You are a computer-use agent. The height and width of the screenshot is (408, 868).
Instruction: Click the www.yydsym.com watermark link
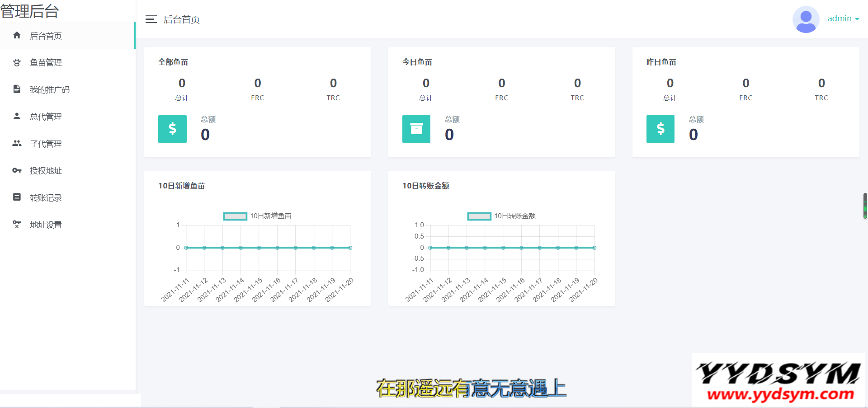(x=780, y=394)
